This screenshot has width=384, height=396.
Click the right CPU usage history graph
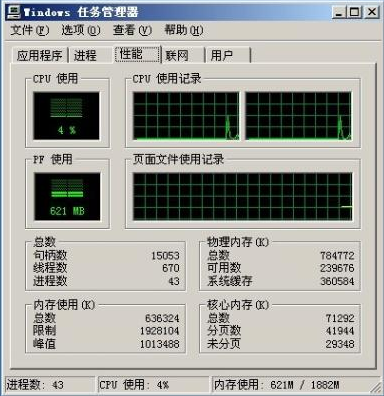[x=298, y=116]
